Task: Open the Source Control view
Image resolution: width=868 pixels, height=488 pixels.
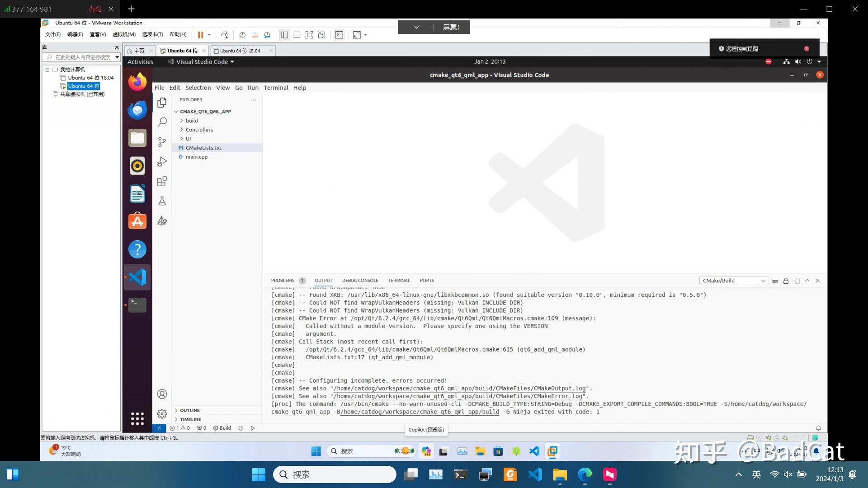Action: (x=162, y=141)
